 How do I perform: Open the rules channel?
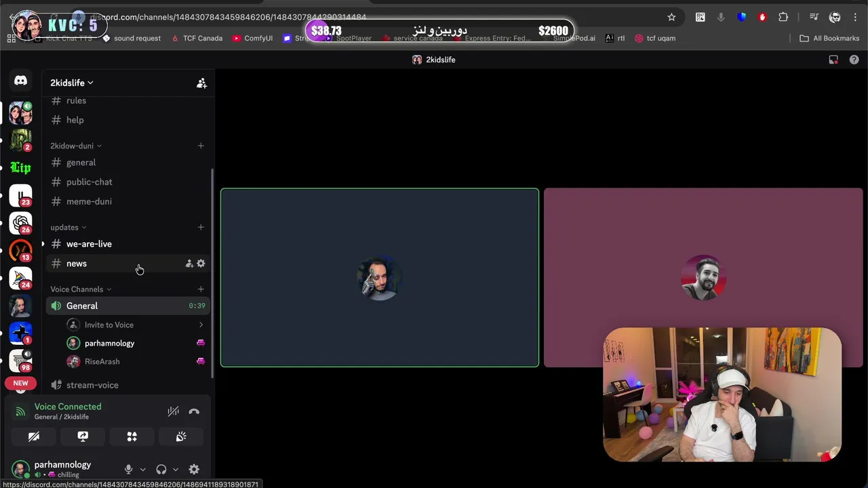127,100
